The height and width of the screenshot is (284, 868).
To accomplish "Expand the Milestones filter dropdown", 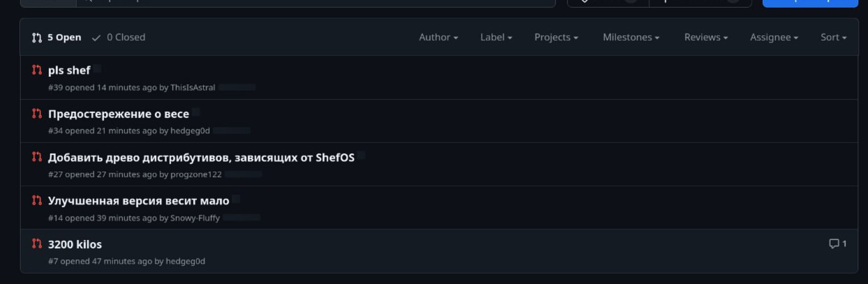I will [631, 37].
